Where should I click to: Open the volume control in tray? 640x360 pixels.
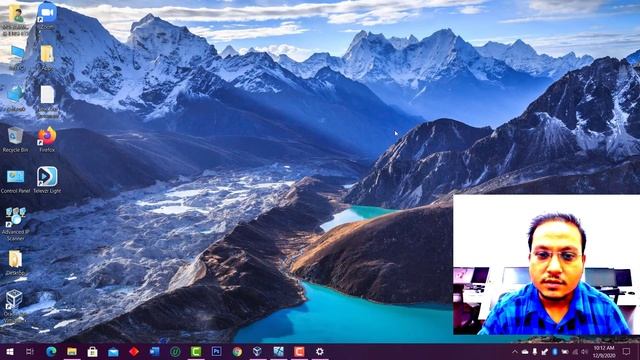click(x=584, y=351)
